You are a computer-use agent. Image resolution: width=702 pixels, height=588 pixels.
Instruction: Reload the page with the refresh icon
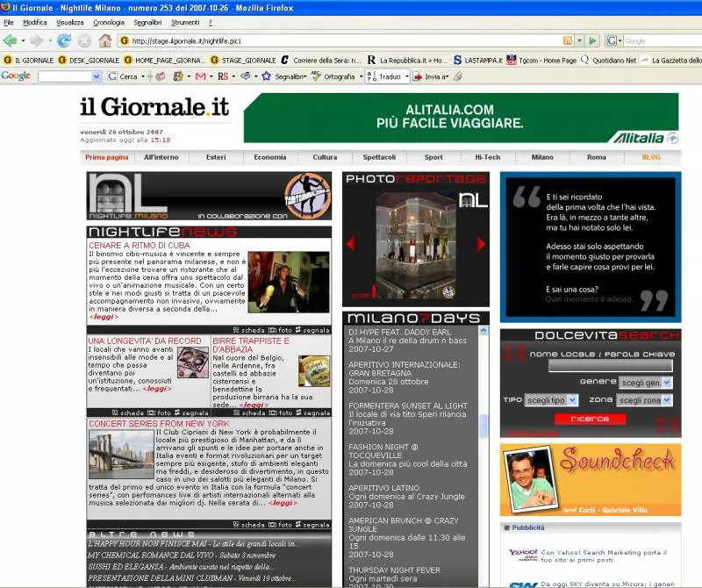pos(64,40)
